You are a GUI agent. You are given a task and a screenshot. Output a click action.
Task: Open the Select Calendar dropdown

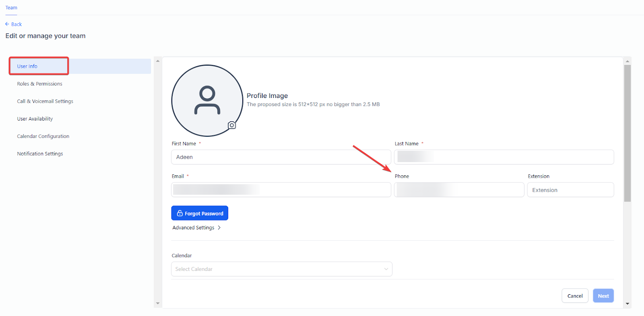coord(281,269)
